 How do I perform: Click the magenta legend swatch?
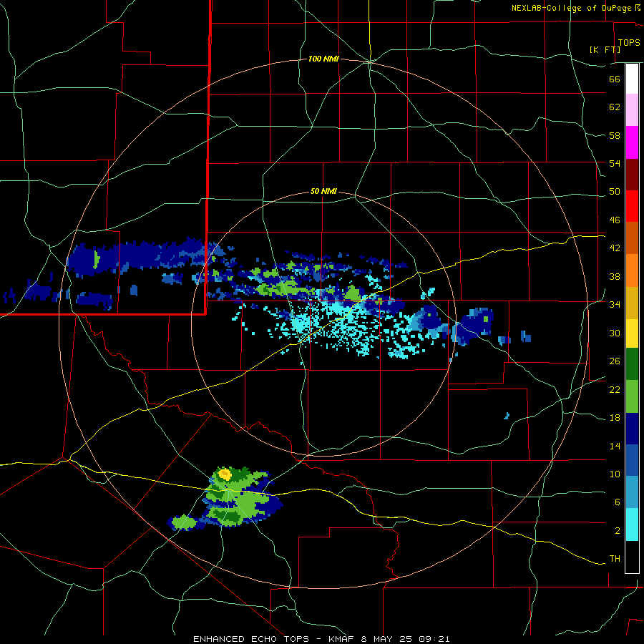[632, 142]
